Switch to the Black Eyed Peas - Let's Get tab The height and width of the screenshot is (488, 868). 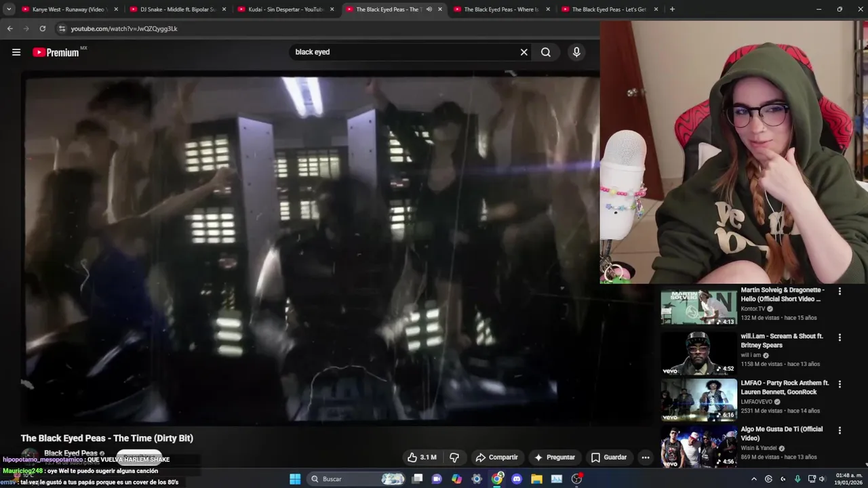(x=608, y=9)
